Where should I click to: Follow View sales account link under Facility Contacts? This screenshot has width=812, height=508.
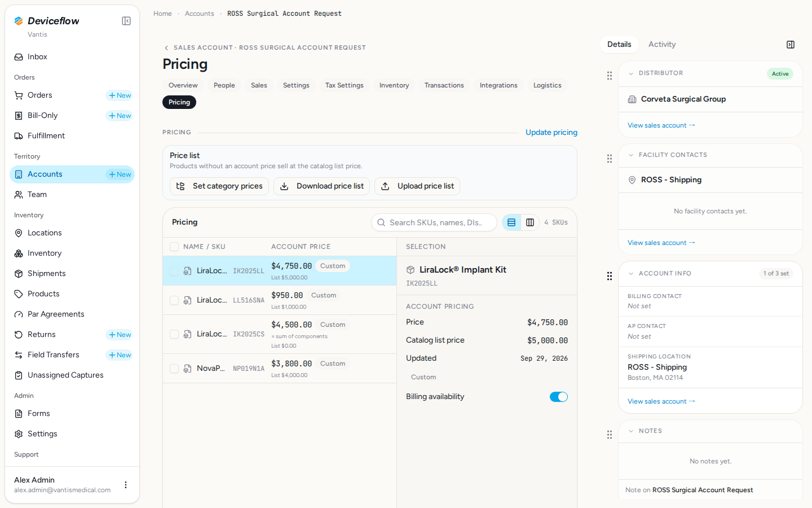pyautogui.click(x=661, y=243)
